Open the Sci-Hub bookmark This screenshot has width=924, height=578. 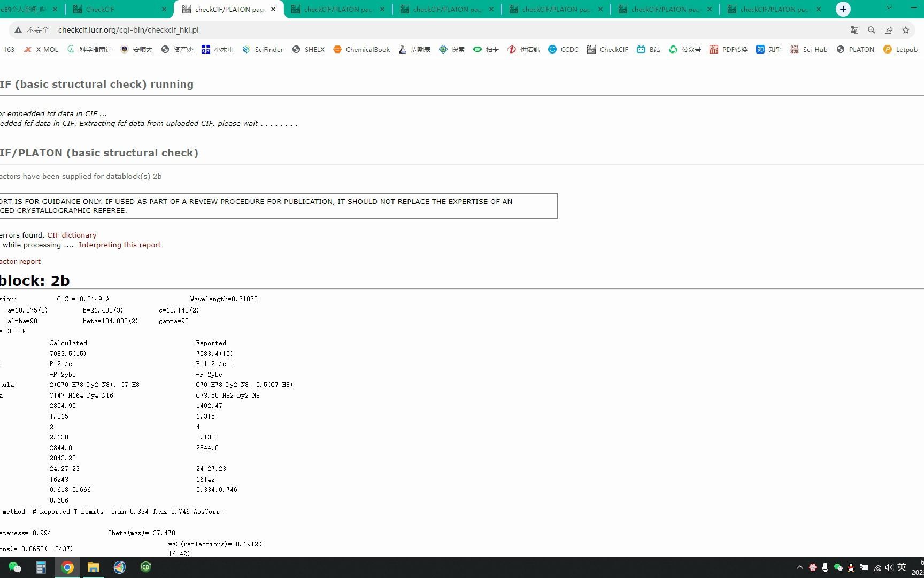pyautogui.click(x=809, y=49)
